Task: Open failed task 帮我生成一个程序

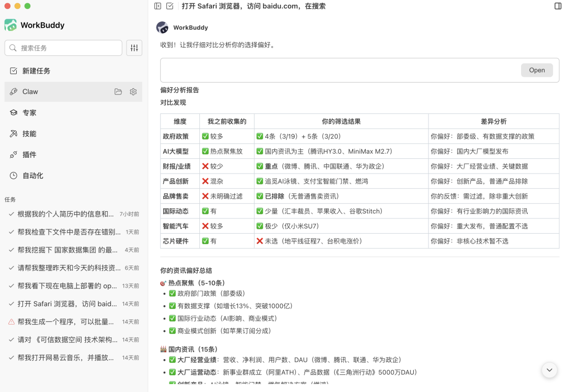Action: [x=65, y=322]
